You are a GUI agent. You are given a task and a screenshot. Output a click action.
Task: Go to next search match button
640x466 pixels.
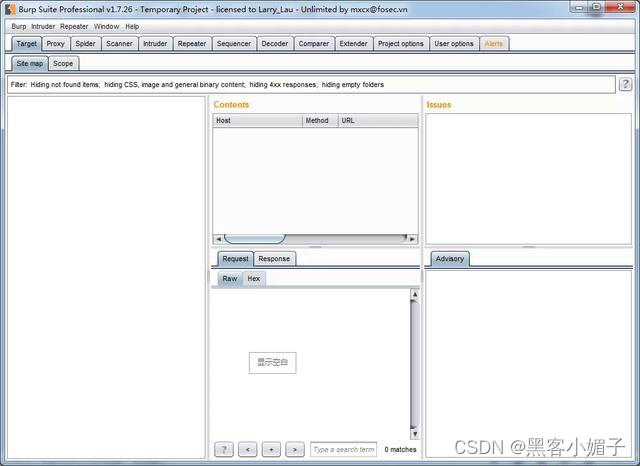click(295, 449)
